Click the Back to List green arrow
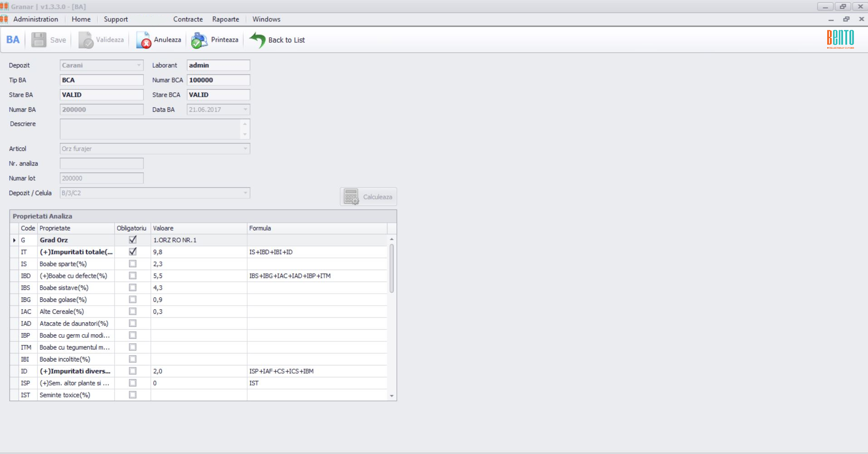The image size is (868, 454). pos(257,40)
